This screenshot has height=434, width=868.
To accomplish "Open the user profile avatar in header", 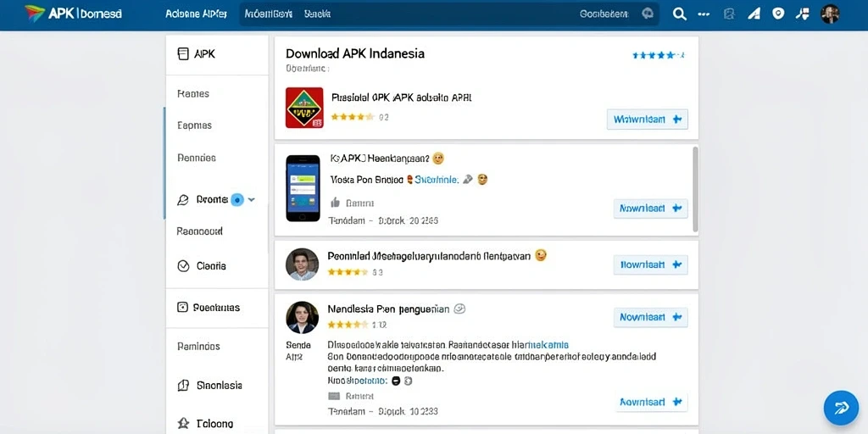I will pyautogui.click(x=830, y=14).
